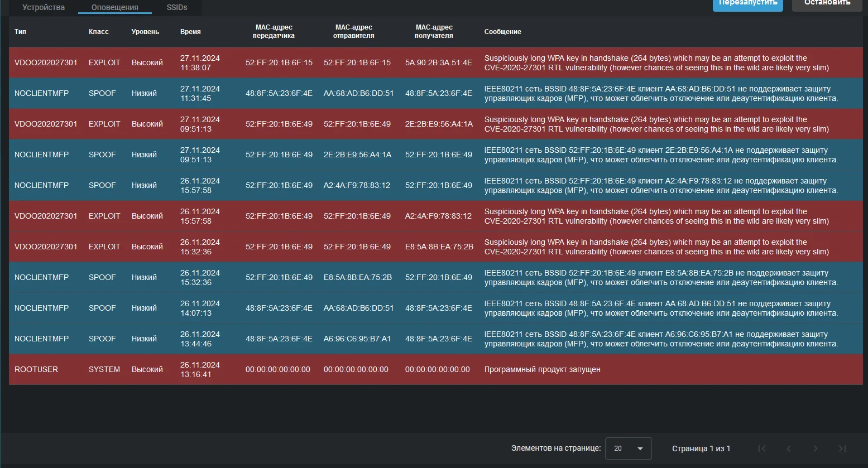The image size is (868, 468).
Task: Go to next page arrow icon
Action: (816, 448)
